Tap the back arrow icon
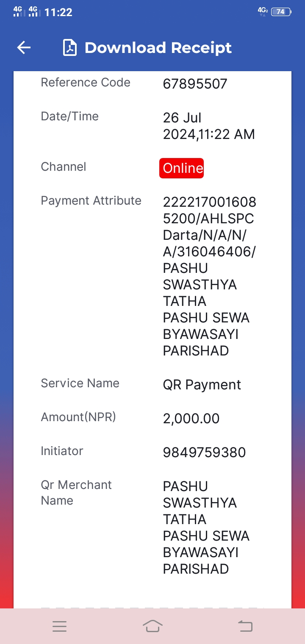The image size is (305, 644). 24,47
